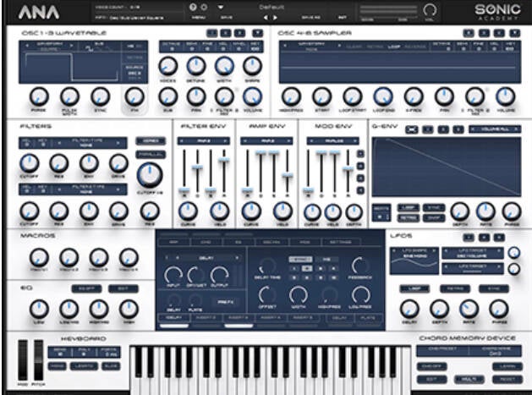This screenshot has height=395, width=532.
Task: Click the EQ Low Mid knob
Action: click(x=69, y=309)
